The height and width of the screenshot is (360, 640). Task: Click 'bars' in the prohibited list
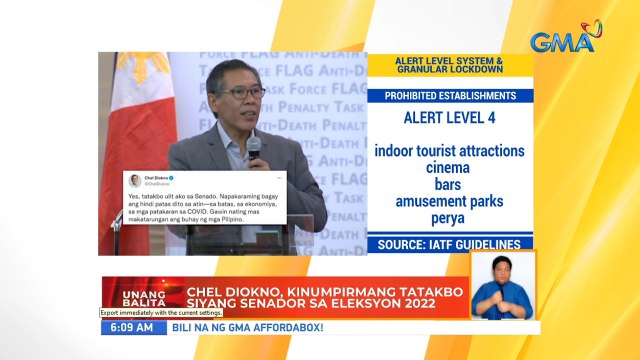click(x=448, y=184)
